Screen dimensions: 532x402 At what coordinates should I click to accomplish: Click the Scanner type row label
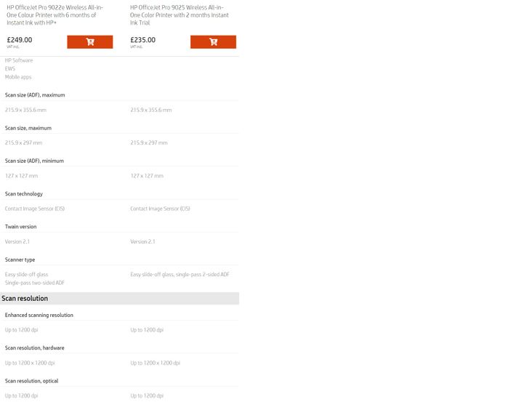tap(20, 260)
